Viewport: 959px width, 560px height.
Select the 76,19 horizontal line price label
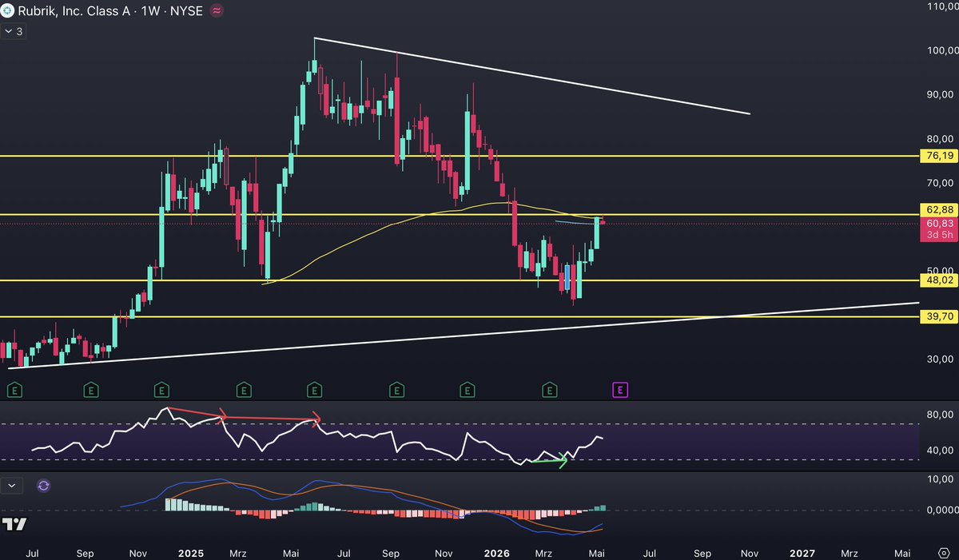[x=939, y=157]
